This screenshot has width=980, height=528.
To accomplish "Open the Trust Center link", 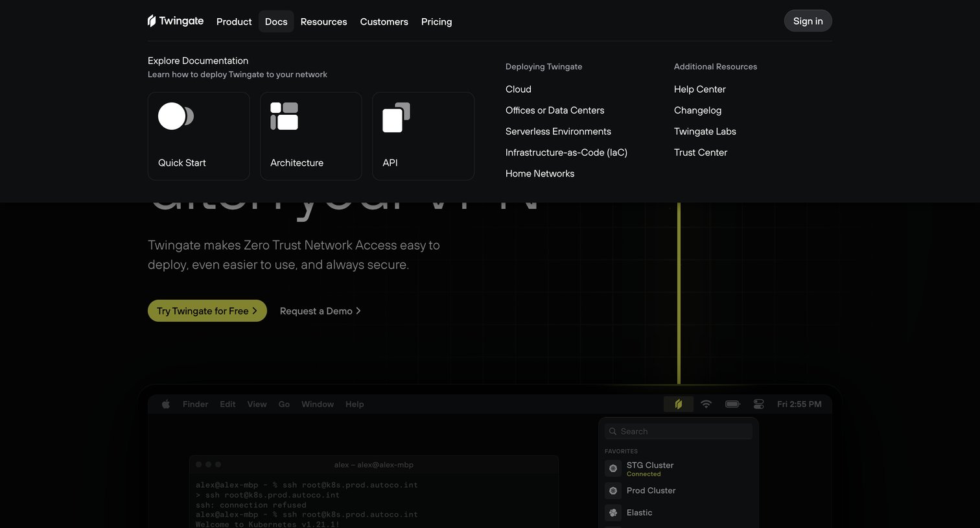I will coord(701,152).
